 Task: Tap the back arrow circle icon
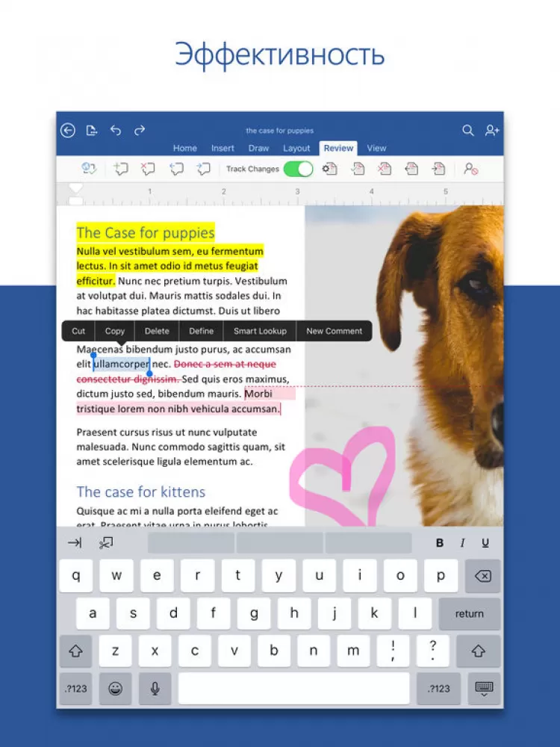pos(68,130)
